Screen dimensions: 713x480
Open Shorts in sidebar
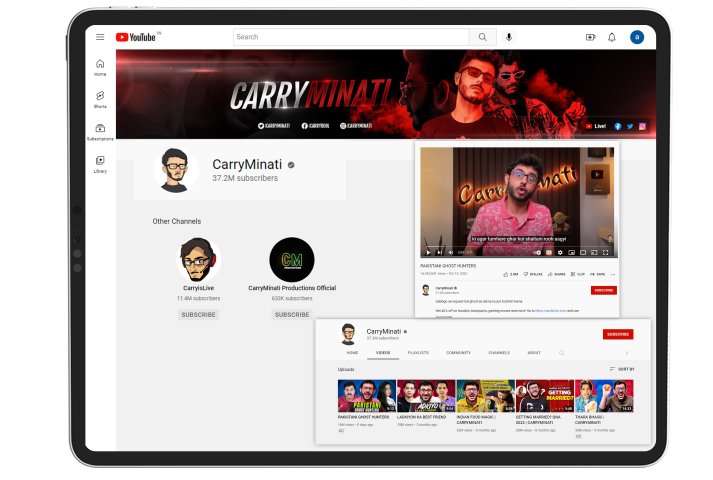click(100, 99)
